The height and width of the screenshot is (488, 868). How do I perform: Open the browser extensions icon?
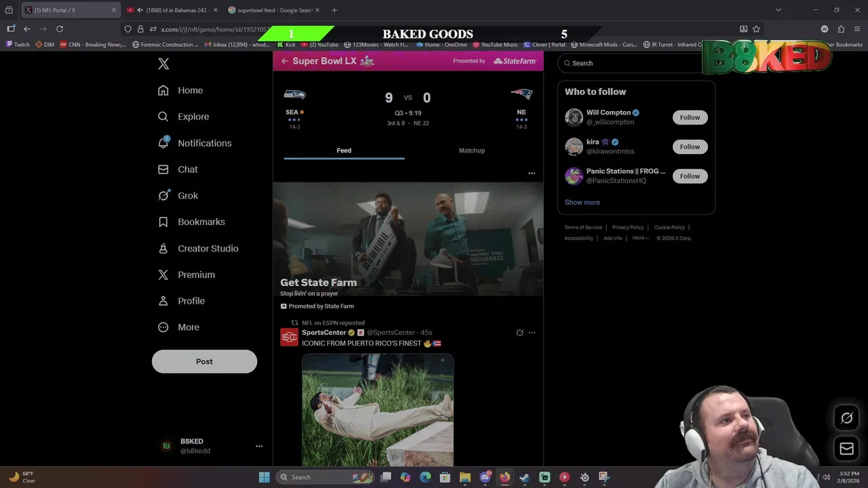click(841, 29)
